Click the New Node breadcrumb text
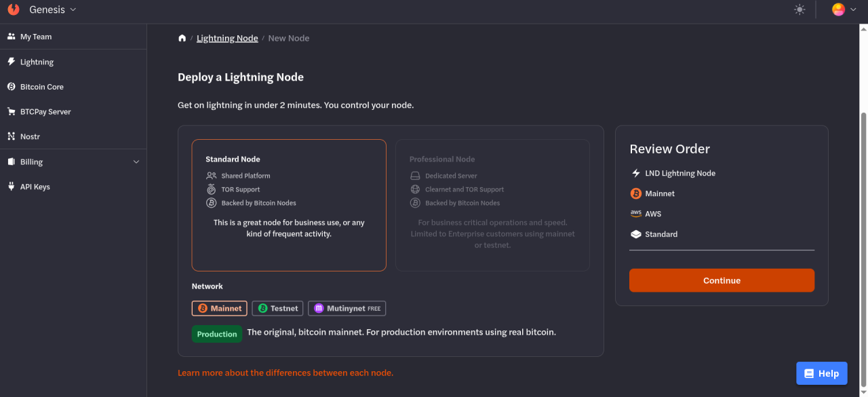Screen dimensions: 868x397 (x=289, y=38)
